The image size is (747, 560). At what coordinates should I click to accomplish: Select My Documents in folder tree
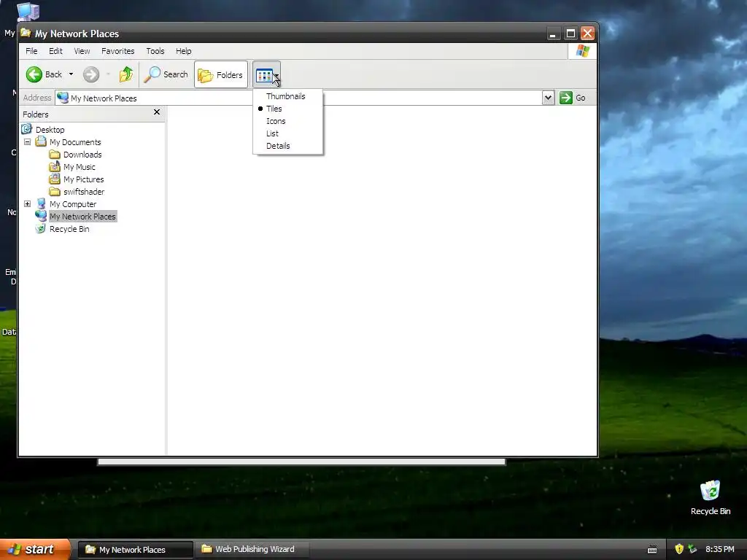(75, 142)
